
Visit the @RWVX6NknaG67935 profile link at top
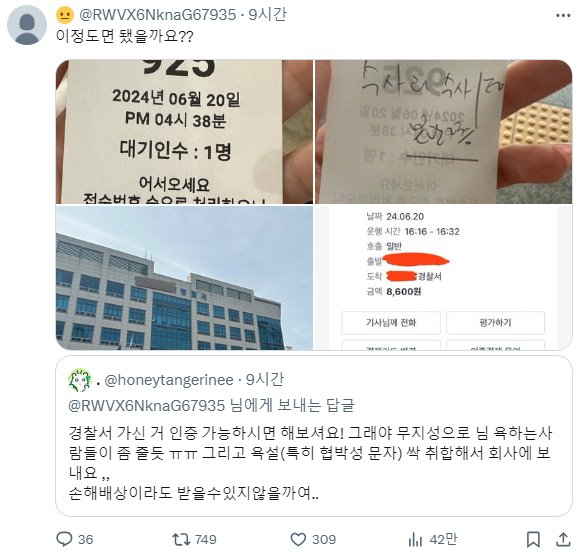click(157, 15)
